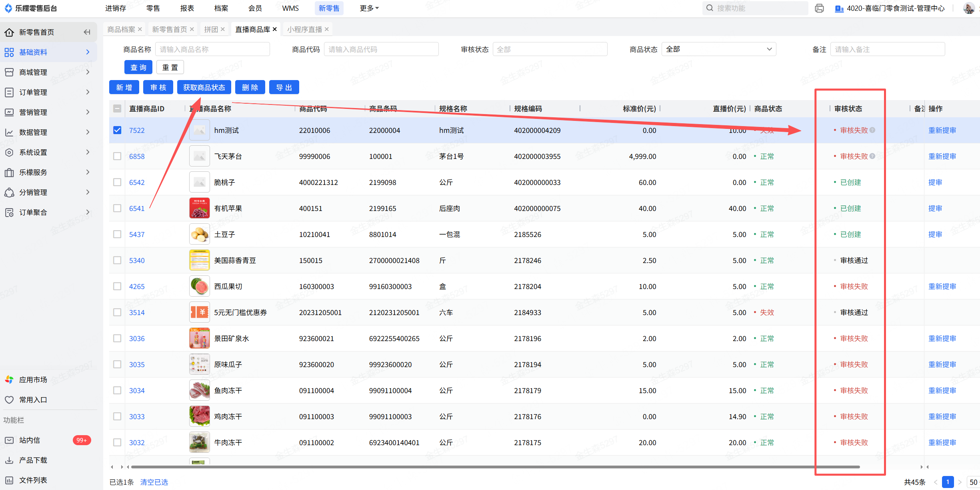This screenshot has height=490, width=980.
Task: Uncheck the checkbox for row 7522
Action: (117, 130)
